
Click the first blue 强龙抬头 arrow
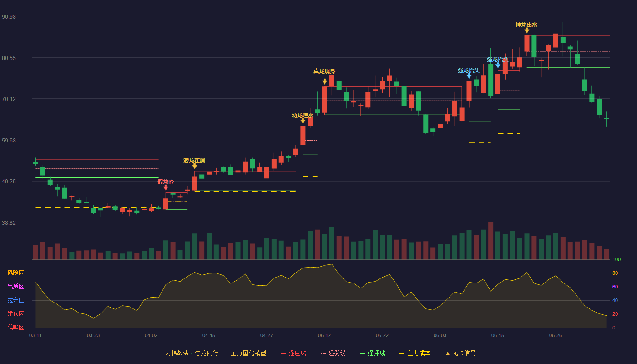pos(469,76)
